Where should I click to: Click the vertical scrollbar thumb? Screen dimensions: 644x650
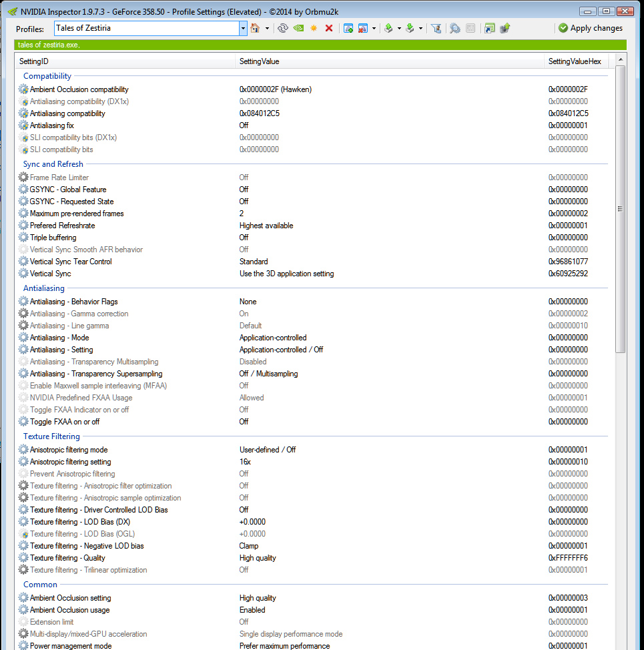coord(620,210)
